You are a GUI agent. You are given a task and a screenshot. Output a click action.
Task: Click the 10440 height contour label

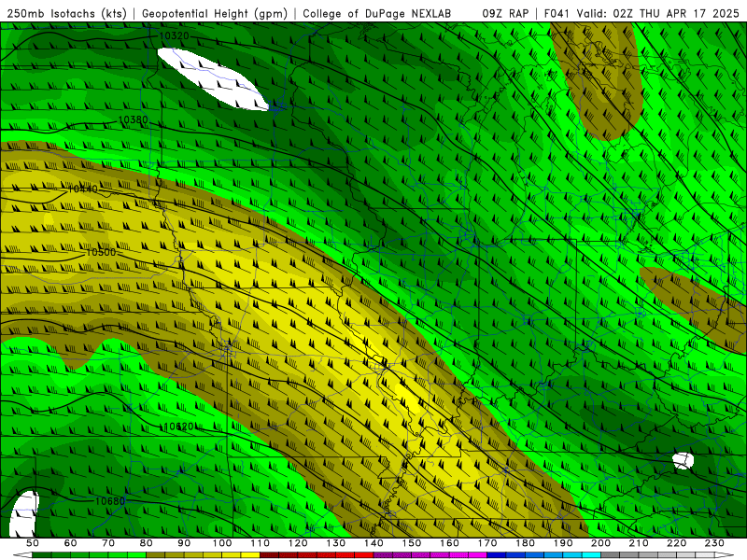(x=83, y=189)
